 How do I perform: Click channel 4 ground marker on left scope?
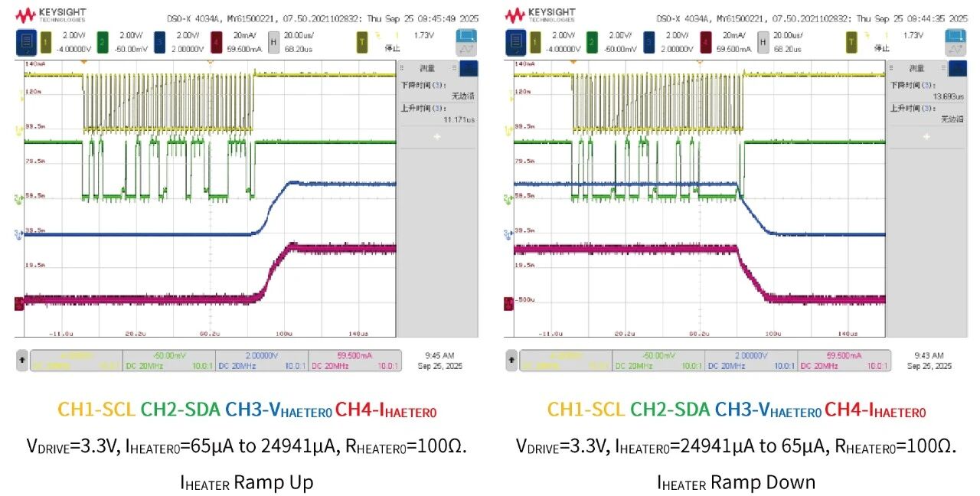tap(19, 304)
